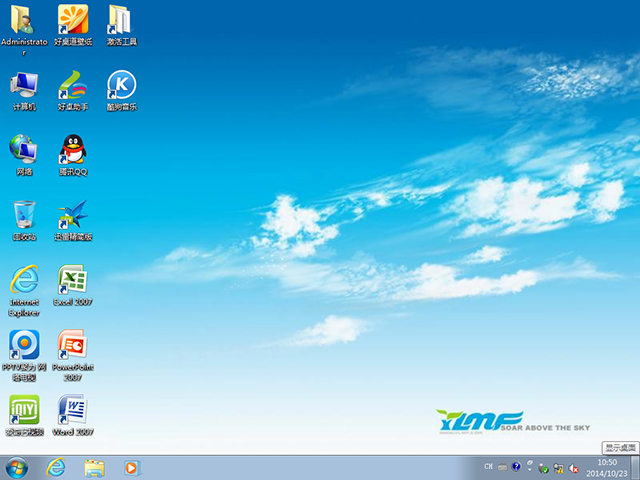Click the PPTV network TV shortcut
This screenshot has width=640, height=480.
click(24, 345)
